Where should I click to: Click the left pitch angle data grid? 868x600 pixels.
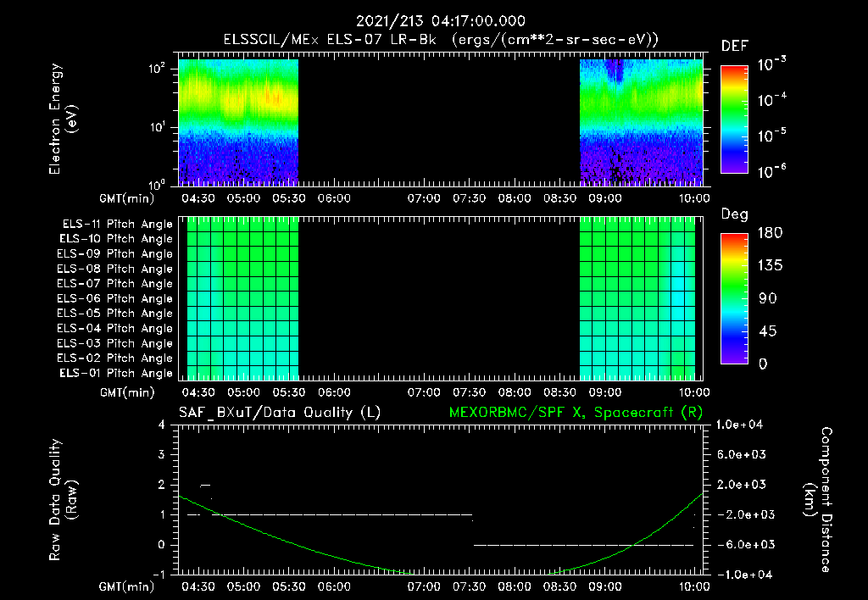coord(243,298)
